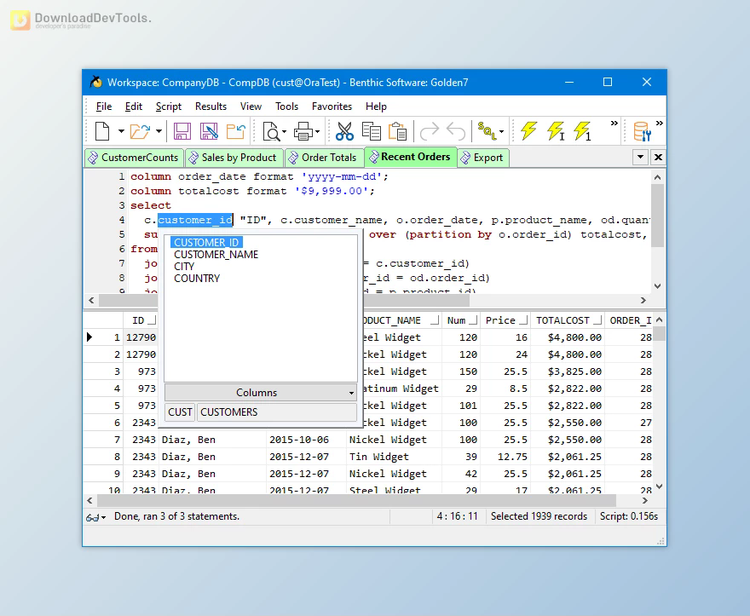The image size is (750, 616).
Task: Switch to the CustomerCounts tab
Action: (x=134, y=157)
